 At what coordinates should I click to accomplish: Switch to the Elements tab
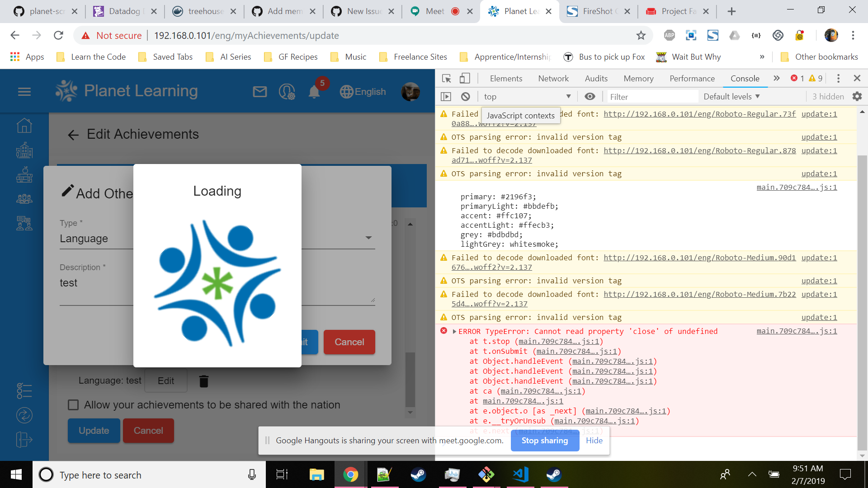click(x=506, y=78)
